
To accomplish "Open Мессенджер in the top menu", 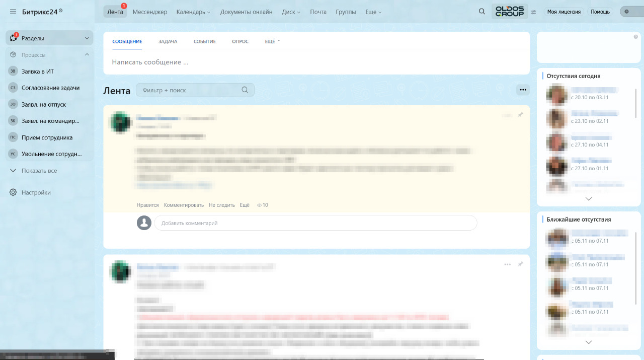I will click(x=149, y=12).
